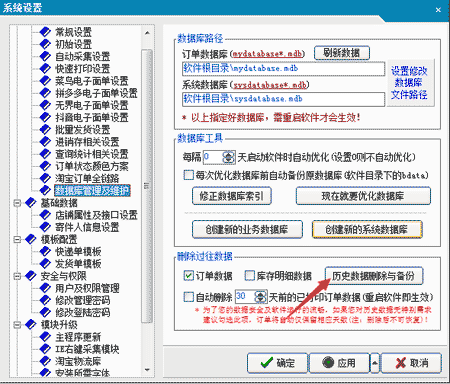Confirm with the 确定 button
The width and height of the screenshot is (450, 384).
pos(277,363)
